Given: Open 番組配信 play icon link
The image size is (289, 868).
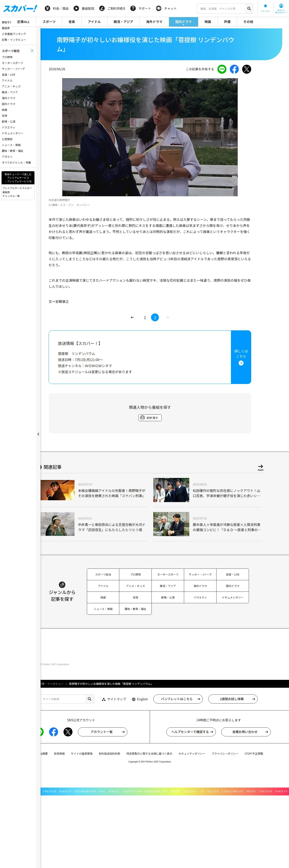Looking at the screenshot, I should pyautogui.click(x=76, y=8).
